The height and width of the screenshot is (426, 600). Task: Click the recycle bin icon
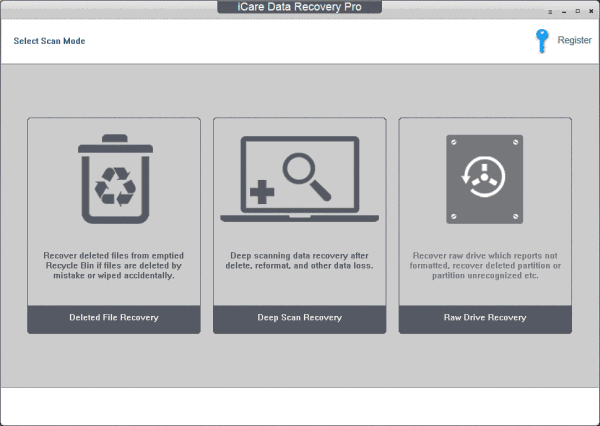(115, 179)
